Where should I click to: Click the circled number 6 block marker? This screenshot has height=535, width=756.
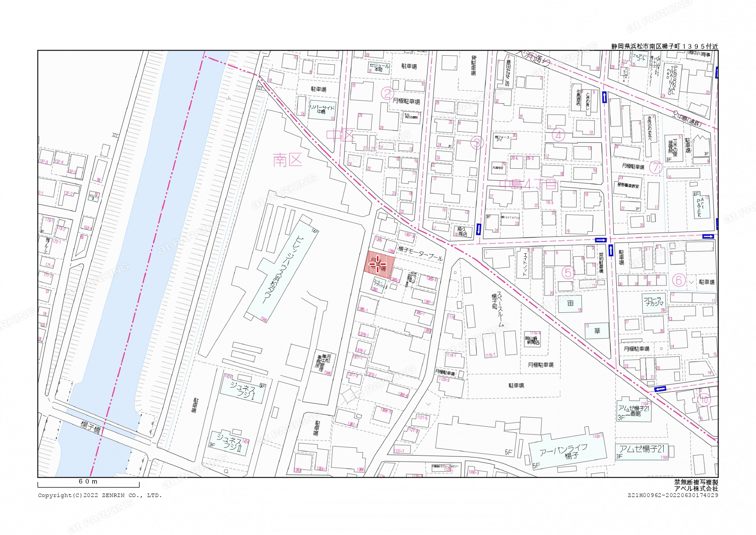678,280
